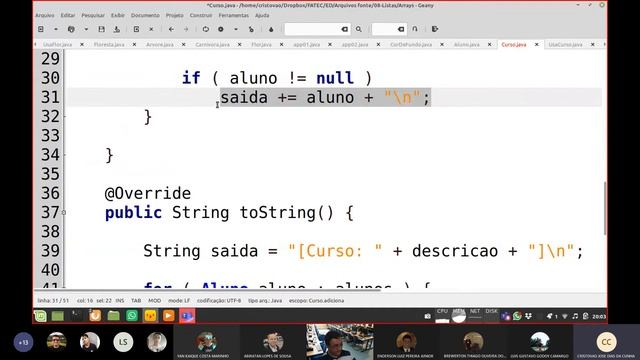The width and height of the screenshot is (640, 360).
Task: Open the terminal from the taskbar
Action: (x=76, y=316)
